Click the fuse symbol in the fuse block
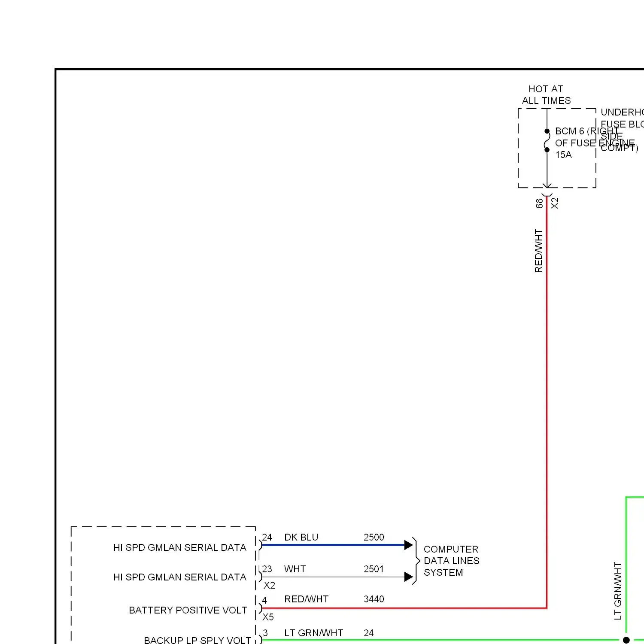Screen dimensions: 644x644 click(547, 140)
